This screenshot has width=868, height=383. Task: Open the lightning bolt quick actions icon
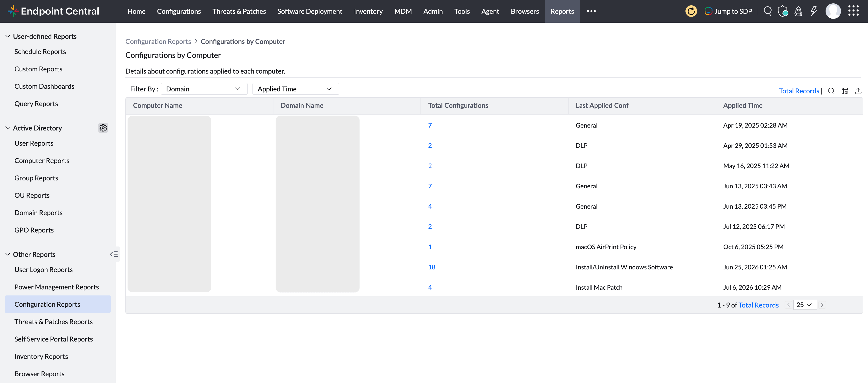pos(814,11)
